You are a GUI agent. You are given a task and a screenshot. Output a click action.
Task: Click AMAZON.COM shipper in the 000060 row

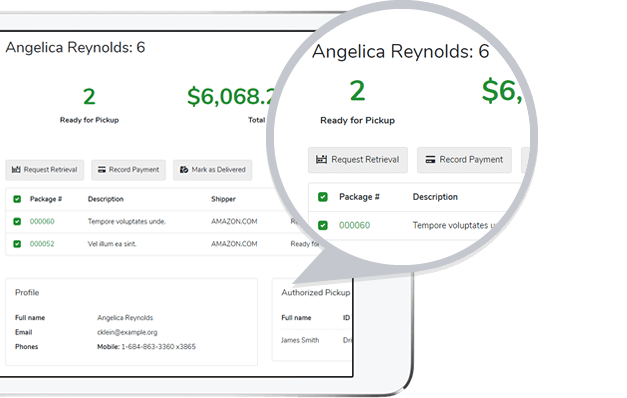[234, 222]
